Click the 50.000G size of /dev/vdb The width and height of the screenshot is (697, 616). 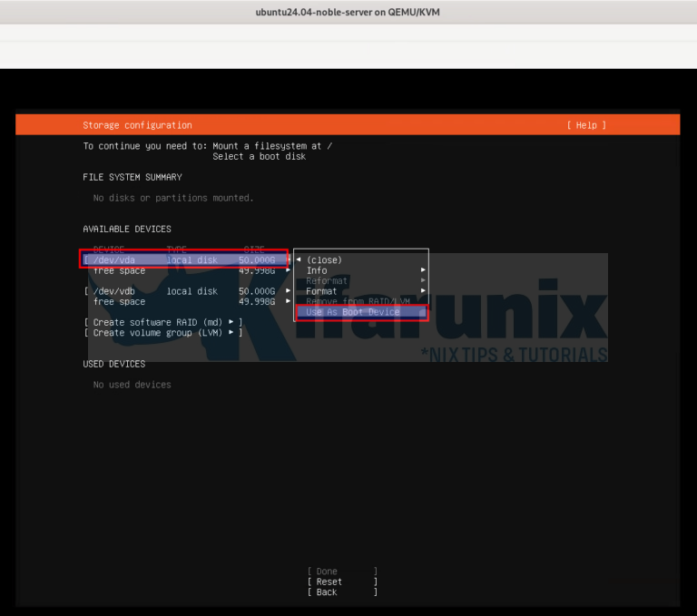[x=257, y=291]
